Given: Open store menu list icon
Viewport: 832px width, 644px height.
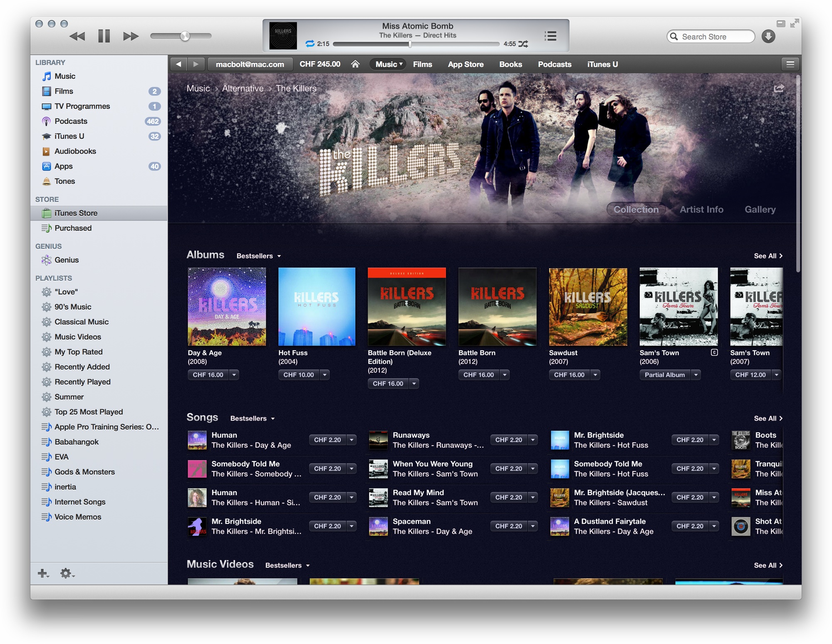Looking at the screenshot, I should (x=790, y=64).
